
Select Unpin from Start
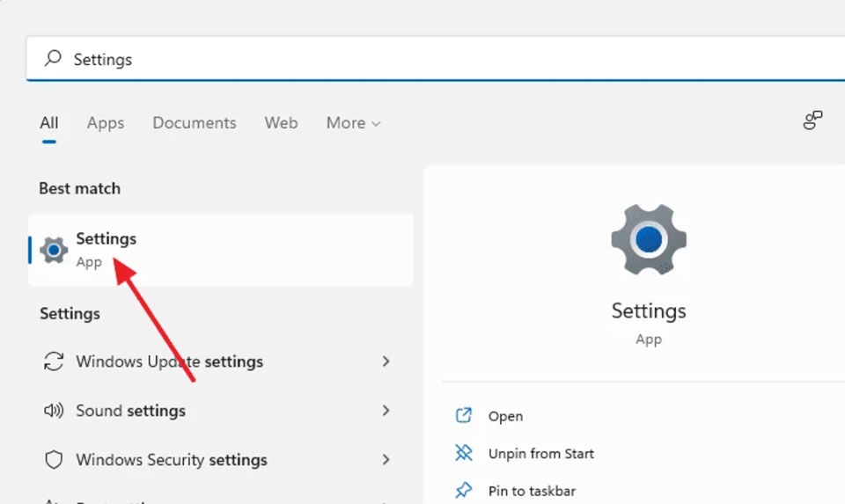point(541,453)
